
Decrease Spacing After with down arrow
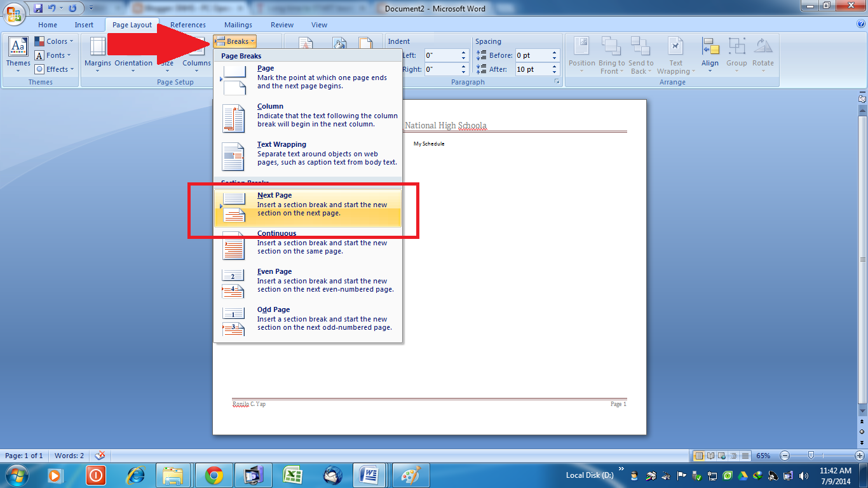(x=555, y=72)
